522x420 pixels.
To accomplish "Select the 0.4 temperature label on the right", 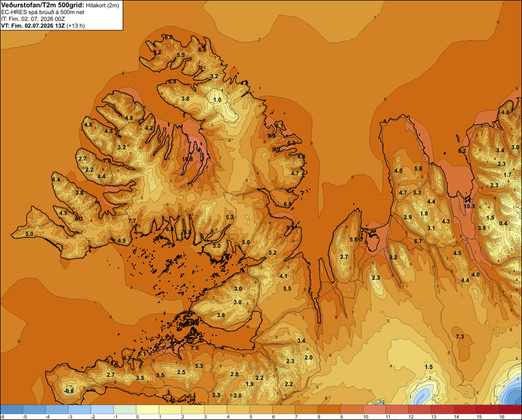I will pos(503,223).
